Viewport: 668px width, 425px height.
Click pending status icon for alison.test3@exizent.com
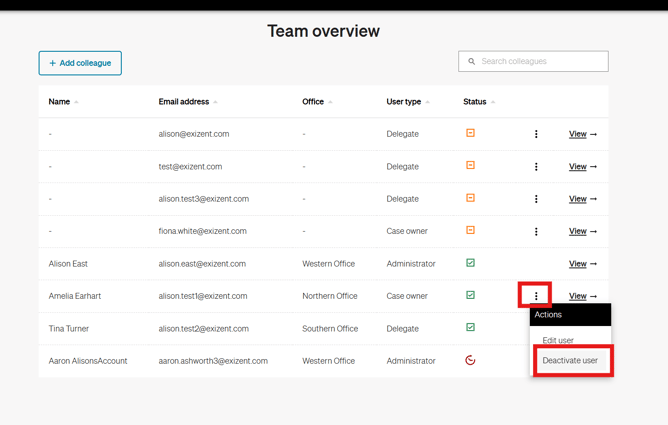[470, 198]
